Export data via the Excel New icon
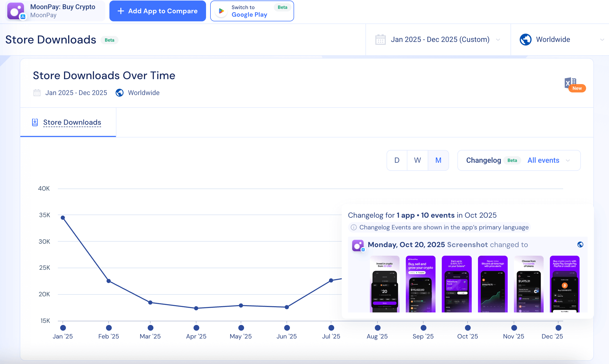609x364 pixels. point(575,84)
